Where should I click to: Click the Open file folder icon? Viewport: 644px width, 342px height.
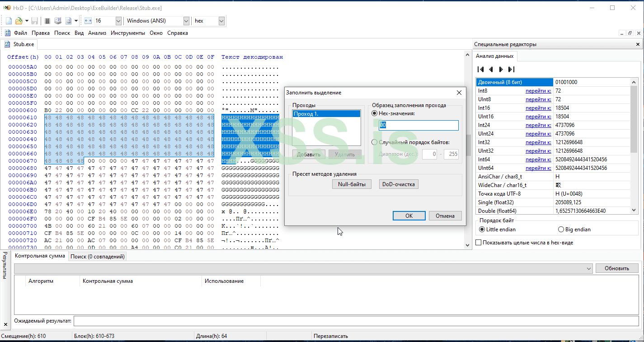point(19,21)
